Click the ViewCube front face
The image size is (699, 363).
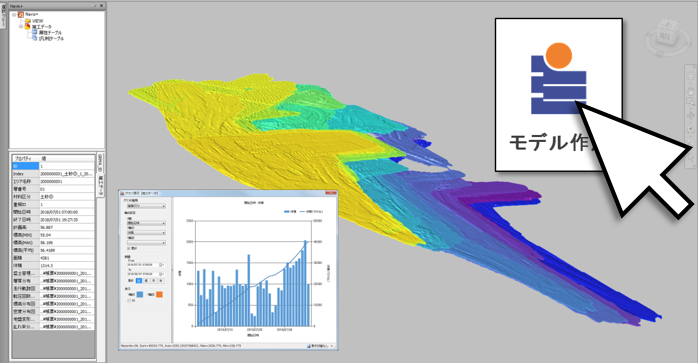663,37
